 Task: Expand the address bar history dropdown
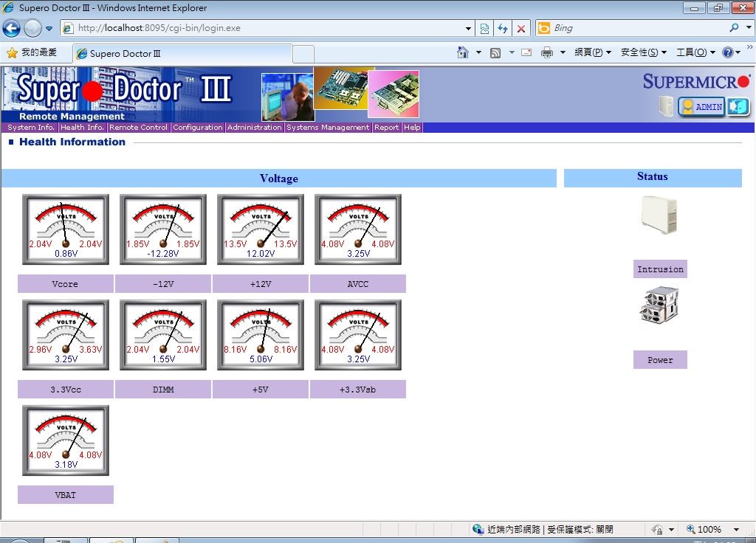pos(468,29)
